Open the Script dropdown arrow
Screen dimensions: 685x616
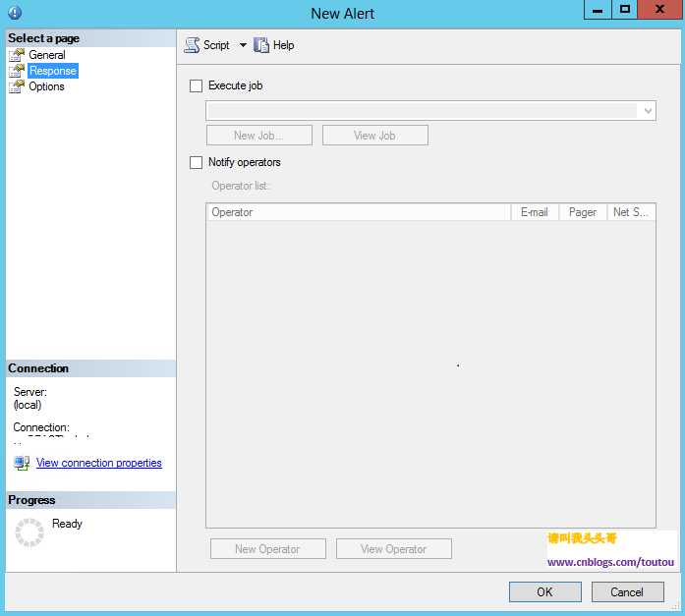point(243,45)
